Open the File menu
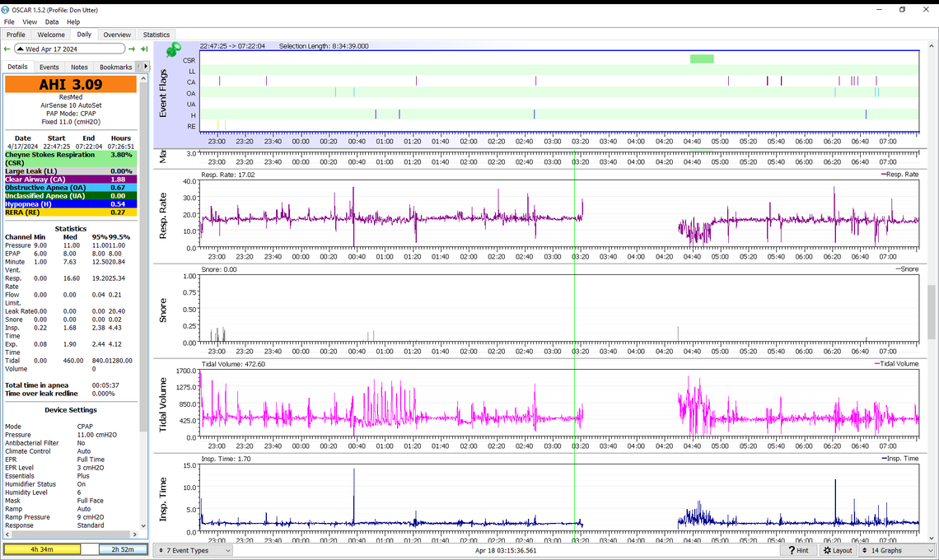 tap(9, 22)
